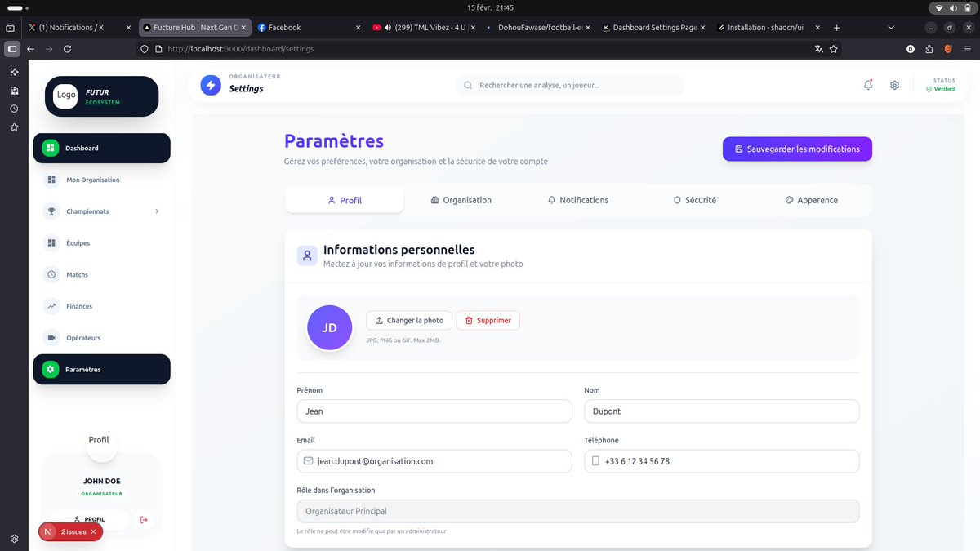This screenshot has width=980, height=551.
Task: Open the browser extensions icon
Action: (x=929, y=49)
